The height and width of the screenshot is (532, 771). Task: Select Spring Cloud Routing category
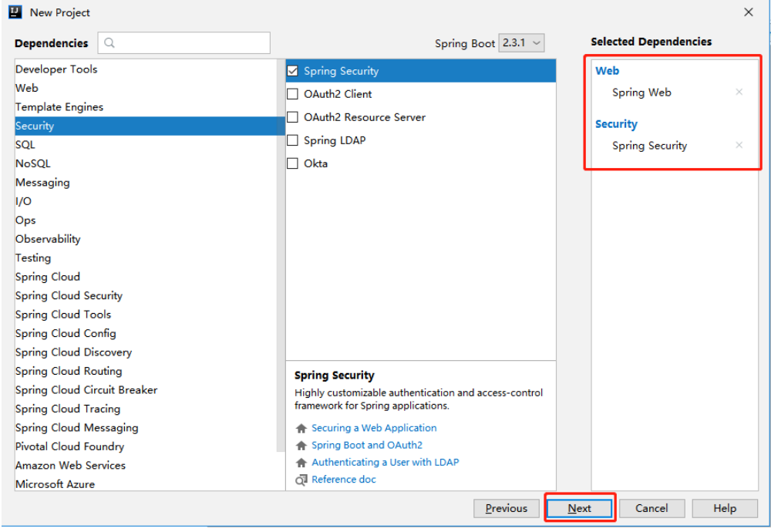point(146,371)
